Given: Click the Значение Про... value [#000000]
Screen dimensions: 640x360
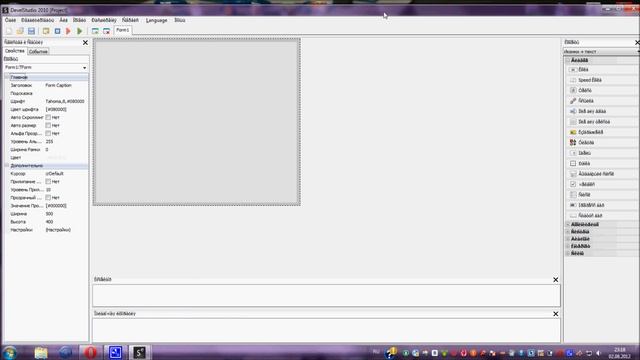Looking at the screenshot, I should [x=56, y=206].
